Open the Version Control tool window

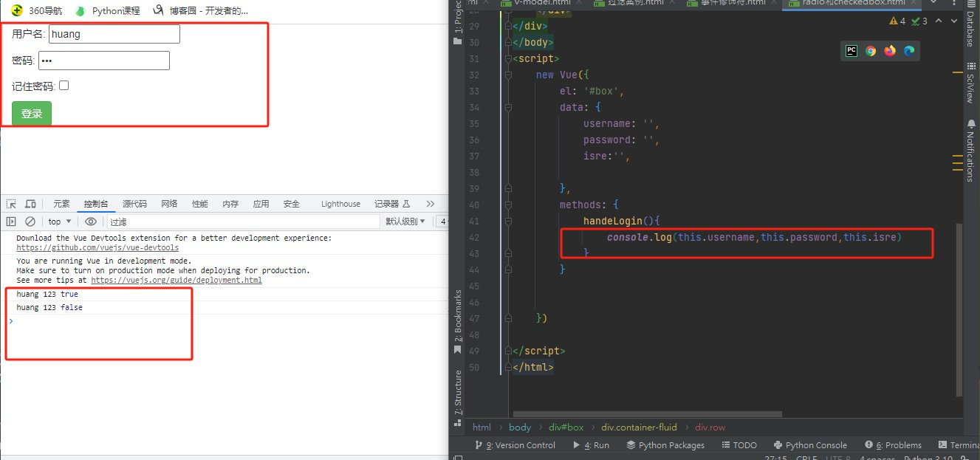pos(515,445)
